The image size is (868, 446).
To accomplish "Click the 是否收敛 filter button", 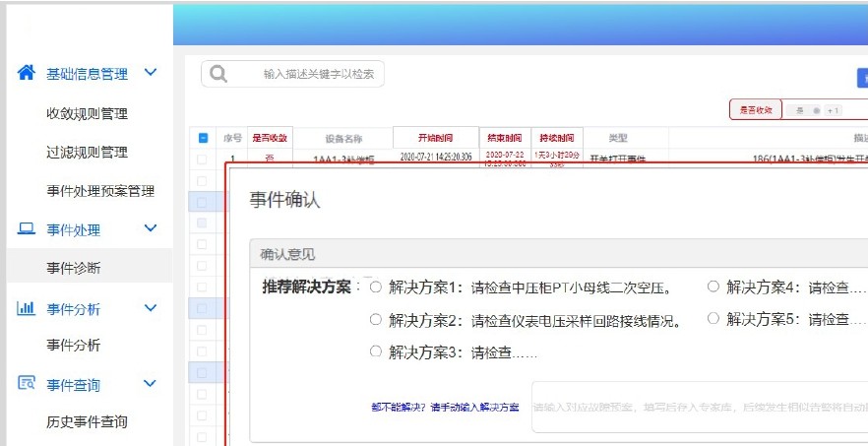I will (755, 110).
